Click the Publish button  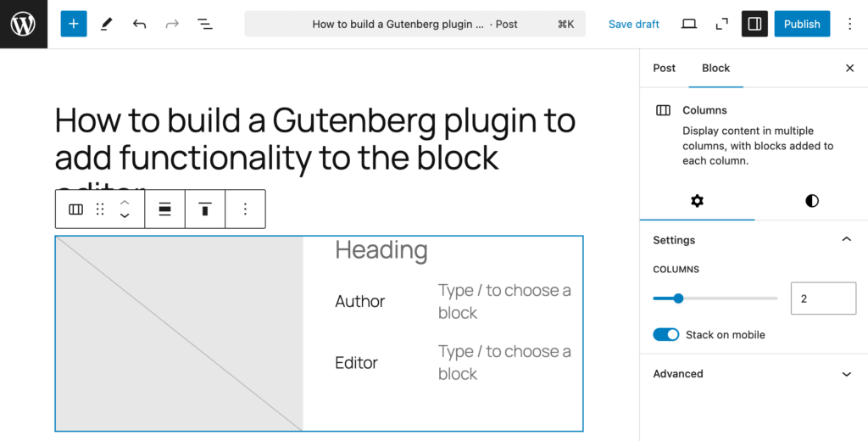coord(802,24)
